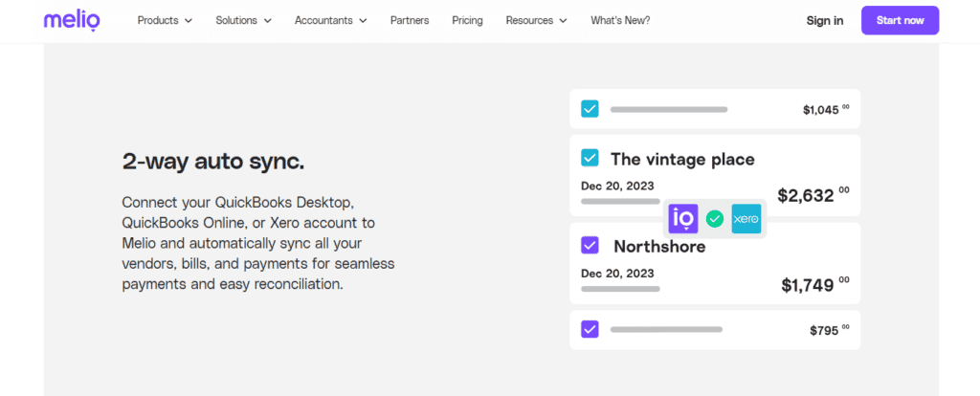Open the Solutions dropdown menu

(244, 21)
